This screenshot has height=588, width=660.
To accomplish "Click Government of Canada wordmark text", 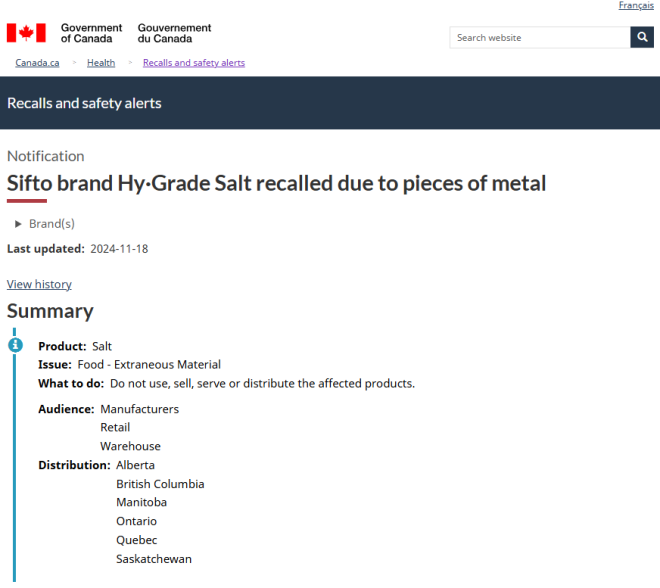I will 91,33.
